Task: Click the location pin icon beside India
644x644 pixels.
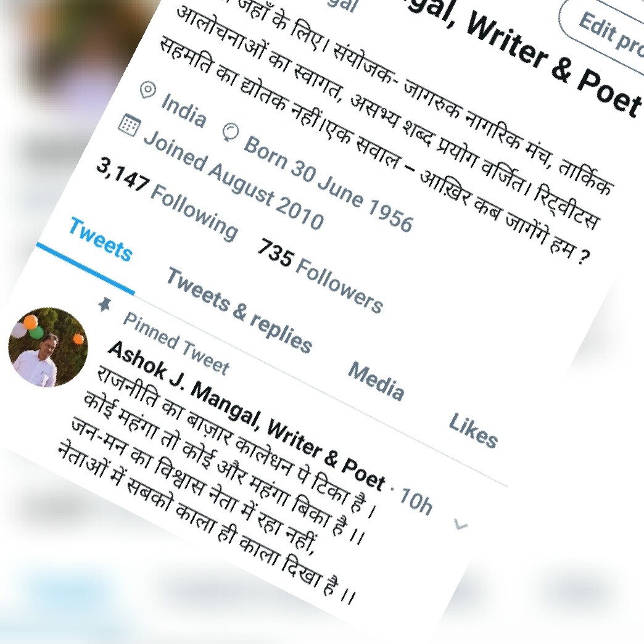Action: (x=147, y=90)
